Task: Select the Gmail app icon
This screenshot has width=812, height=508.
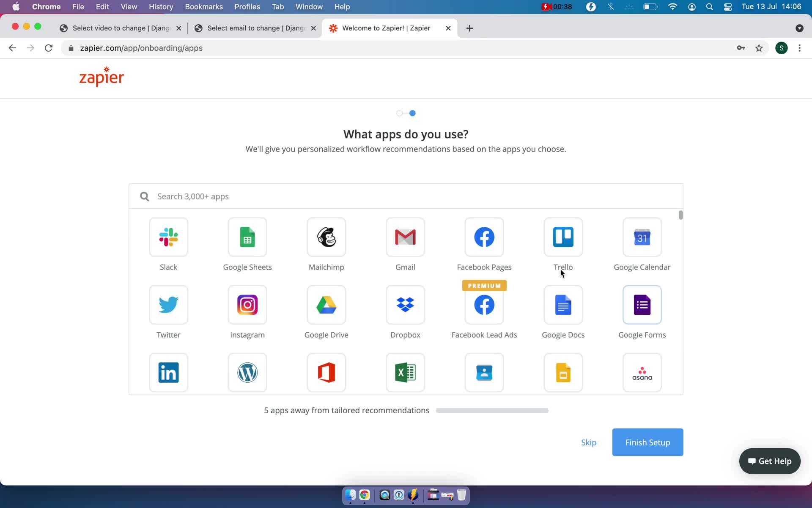Action: pyautogui.click(x=405, y=237)
